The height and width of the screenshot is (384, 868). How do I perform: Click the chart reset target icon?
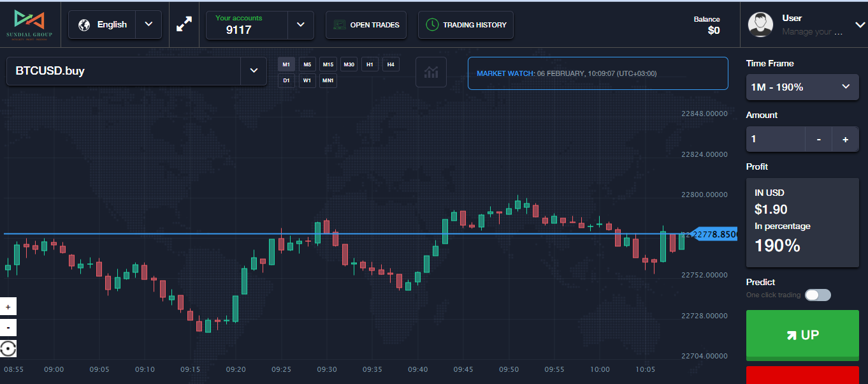(8, 349)
